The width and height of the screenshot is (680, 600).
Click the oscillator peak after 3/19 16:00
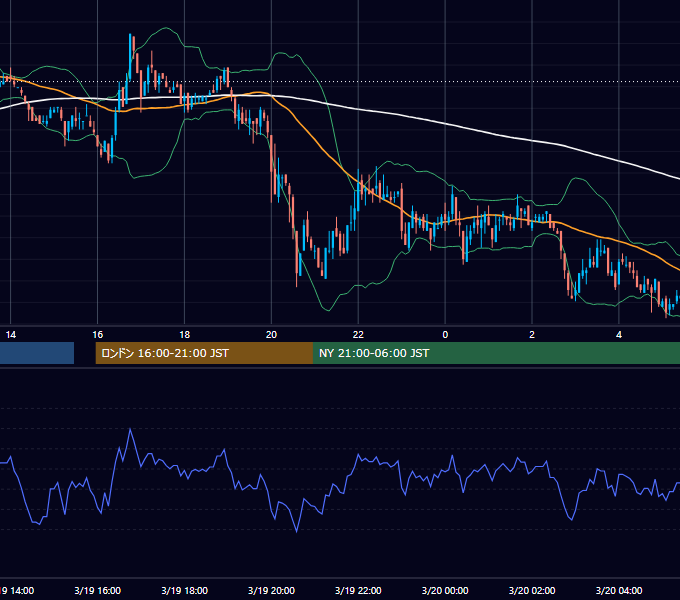click(130, 429)
